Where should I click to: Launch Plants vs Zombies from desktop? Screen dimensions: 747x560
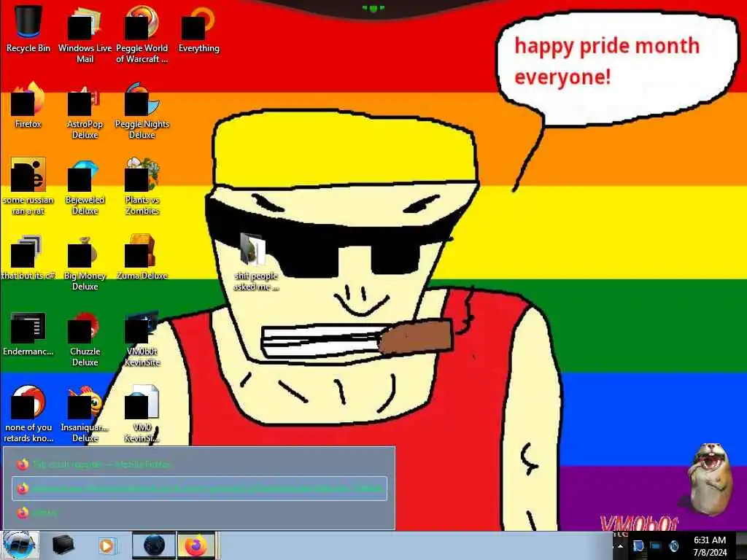(142, 186)
